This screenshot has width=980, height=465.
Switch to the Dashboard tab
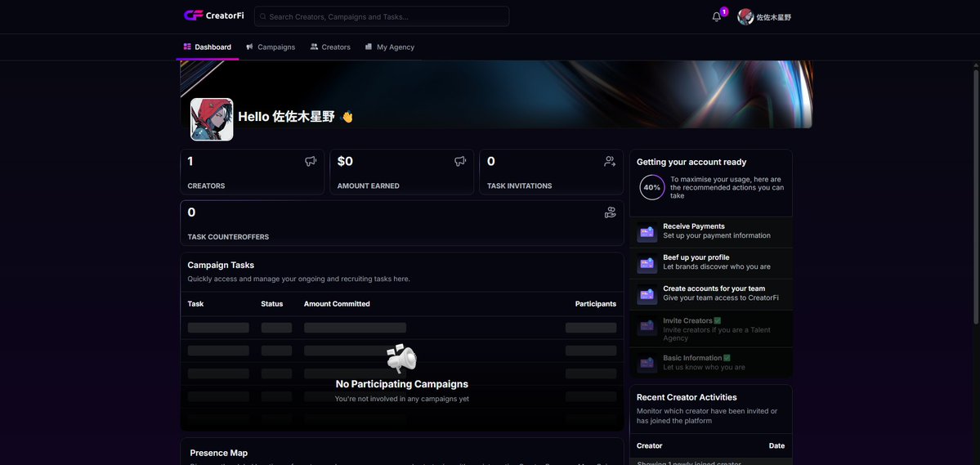[x=208, y=47]
